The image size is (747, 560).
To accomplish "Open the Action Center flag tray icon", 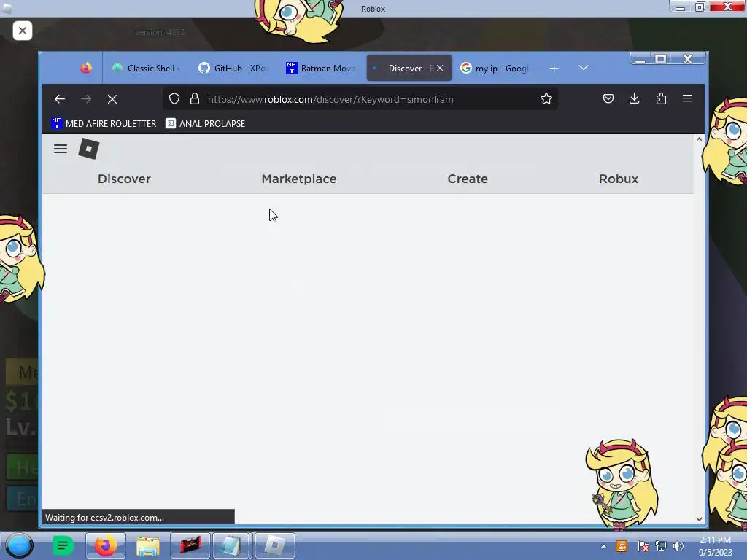I will coord(643,546).
